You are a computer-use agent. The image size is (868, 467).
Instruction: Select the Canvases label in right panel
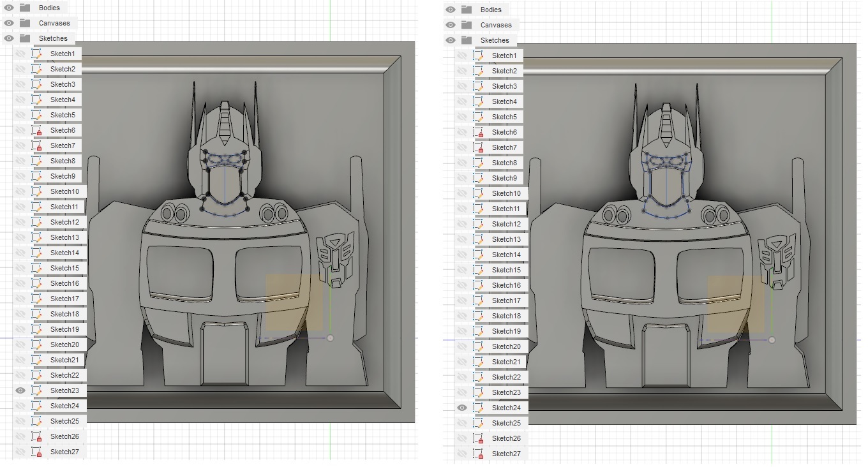[x=496, y=25]
